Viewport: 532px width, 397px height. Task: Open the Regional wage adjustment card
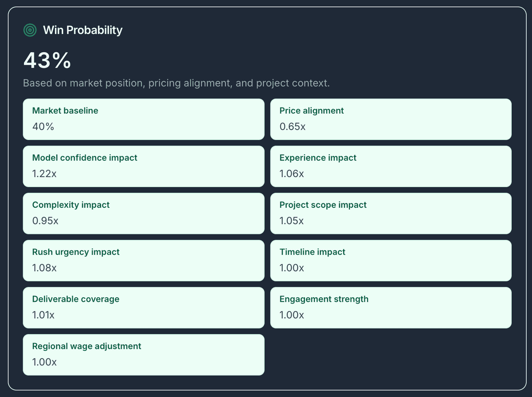pyautogui.click(x=143, y=354)
